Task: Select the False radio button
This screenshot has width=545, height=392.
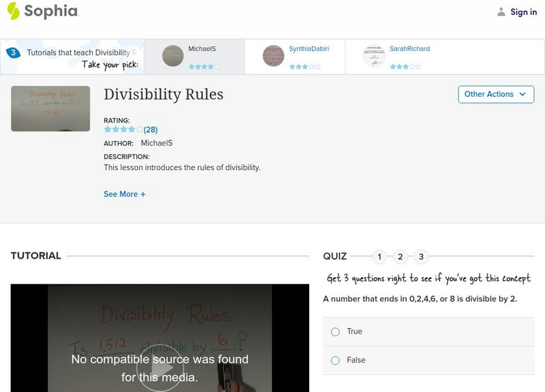Action: click(x=335, y=361)
